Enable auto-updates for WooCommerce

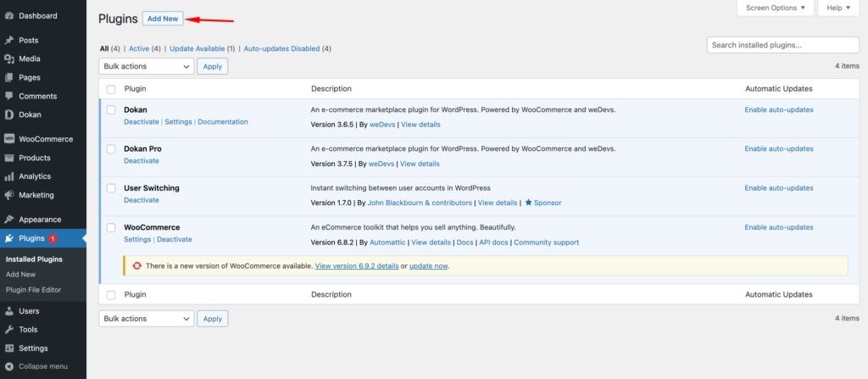click(x=779, y=228)
